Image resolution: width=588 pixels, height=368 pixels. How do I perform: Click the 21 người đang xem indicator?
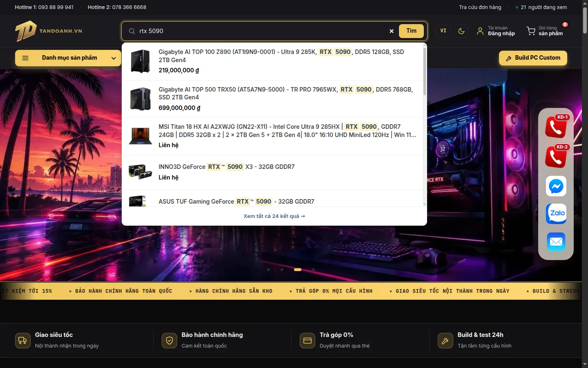click(x=541, y=7)
